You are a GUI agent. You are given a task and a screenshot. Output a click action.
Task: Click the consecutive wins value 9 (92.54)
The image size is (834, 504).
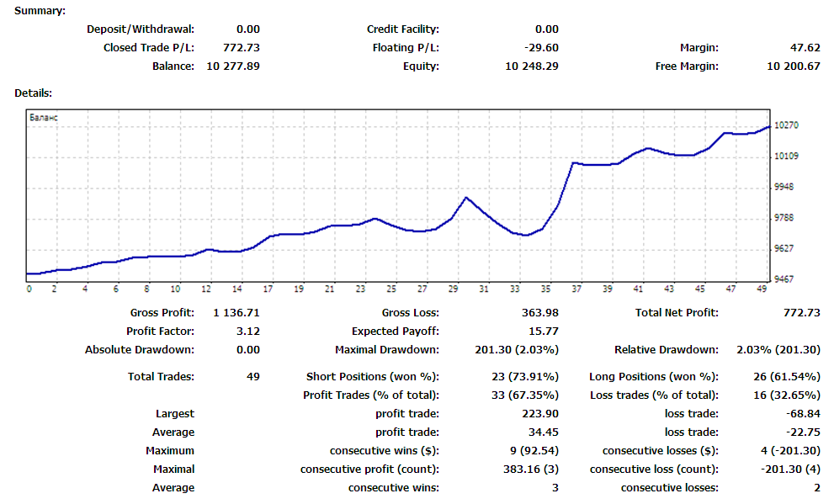point(534,451)
